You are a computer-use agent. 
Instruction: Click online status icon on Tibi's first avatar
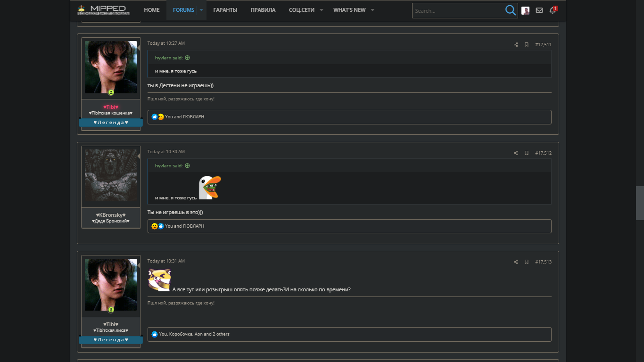(x=111, y=92)
